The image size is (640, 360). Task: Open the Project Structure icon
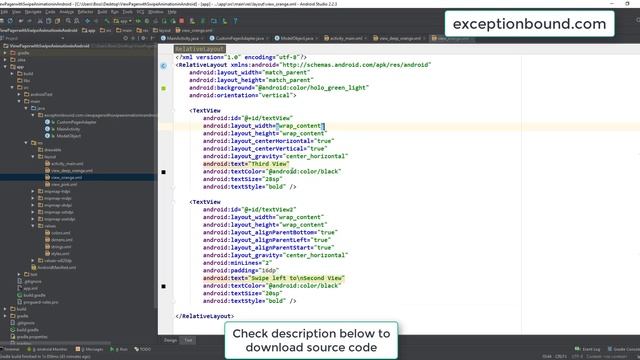point(213,21)
